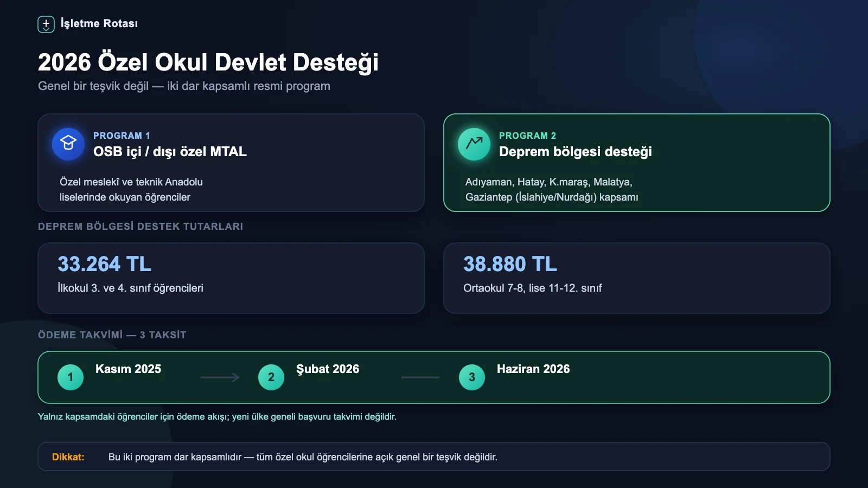
Task: Click note Yalnız kapsamdaki öğrenciler için ödeme akışı
Action: [x=133, y=417]
